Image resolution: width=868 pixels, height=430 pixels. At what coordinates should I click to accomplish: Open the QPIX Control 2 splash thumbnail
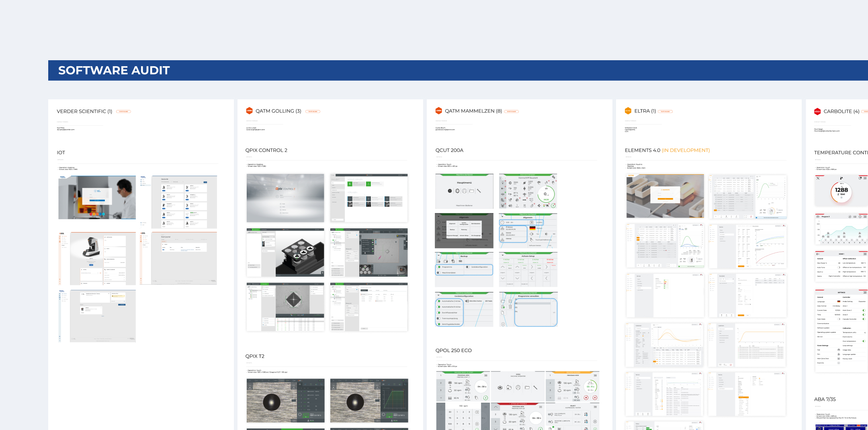[x=285, y=198]
